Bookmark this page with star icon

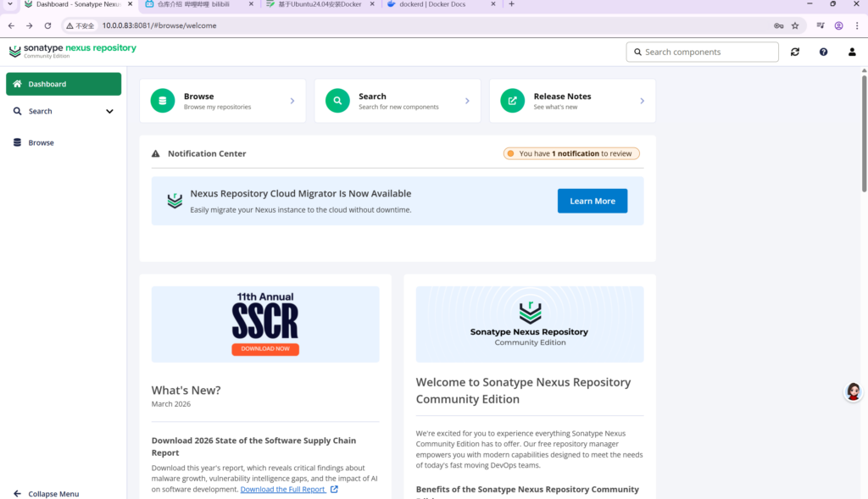pyautogui.click(x=795, y=25)
